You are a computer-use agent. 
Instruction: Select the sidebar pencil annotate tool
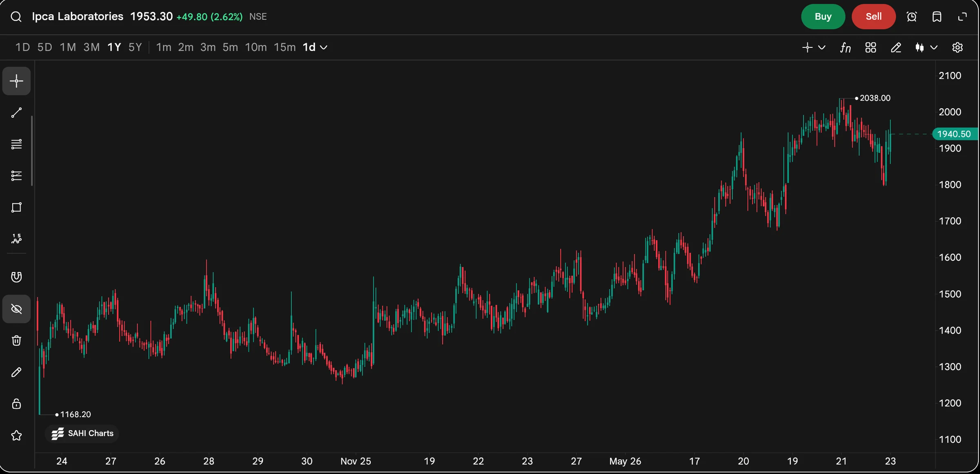click(x=16, y=372)
